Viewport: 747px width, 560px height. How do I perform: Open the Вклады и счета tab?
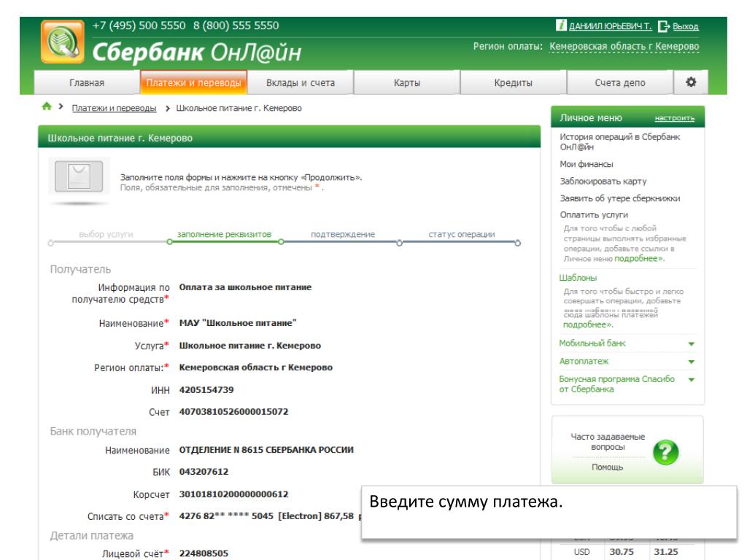tap(300, 83)
